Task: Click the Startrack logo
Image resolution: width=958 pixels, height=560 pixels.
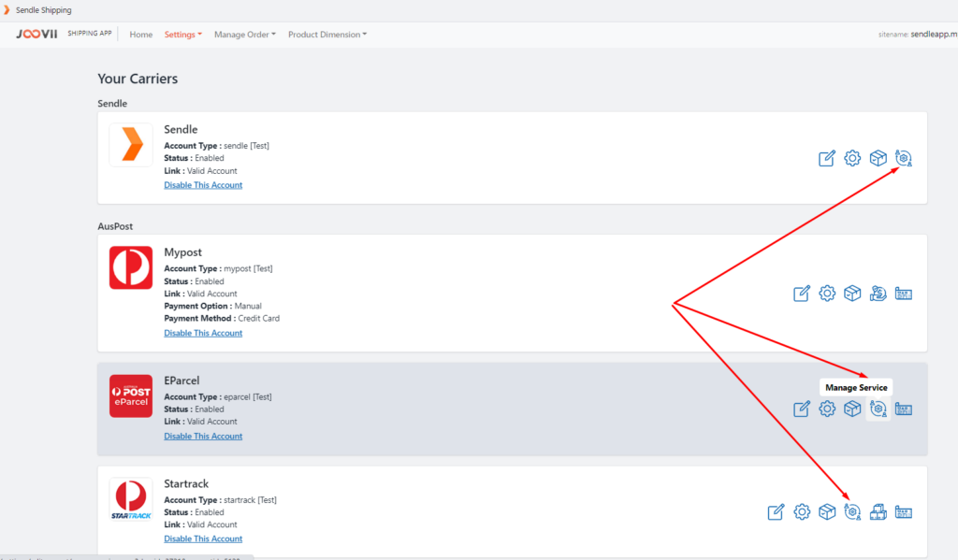Action: pos(131,499)
